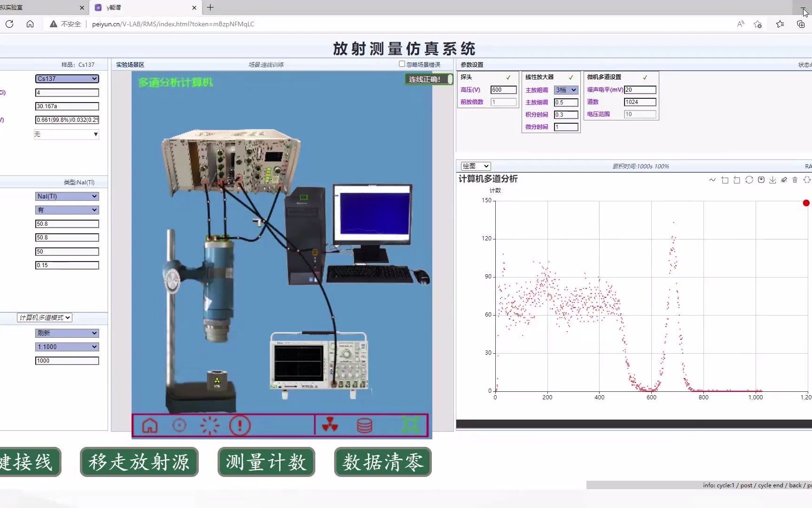This screenshot has height=508, width=812.
Task: Click the radiation source icon
Action: click(330, 426)
